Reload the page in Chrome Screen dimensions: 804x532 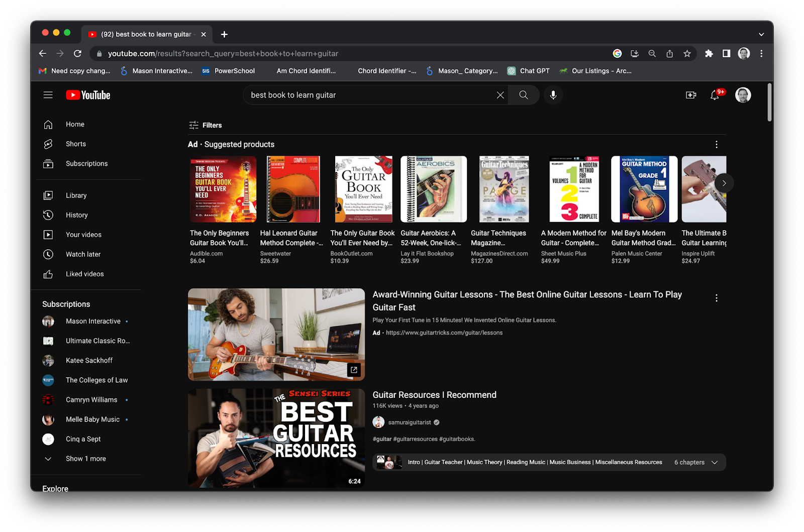click(x=77, y=53)
